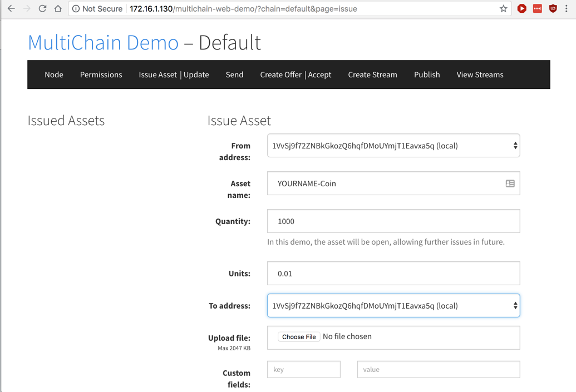Open the MultiChain Demo title link
Screen dimensions: 576x392
103,43
